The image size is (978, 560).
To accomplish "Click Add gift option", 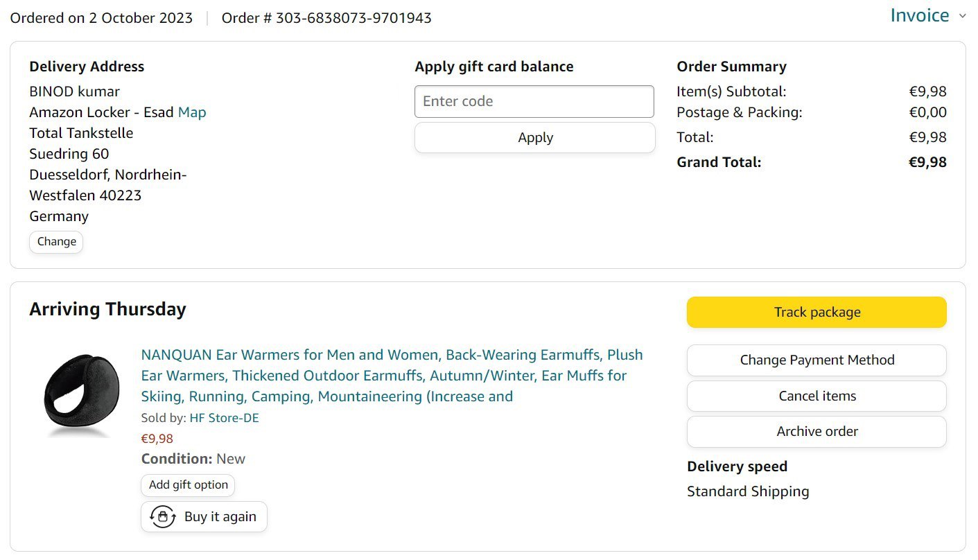I will tap(188, 485).
